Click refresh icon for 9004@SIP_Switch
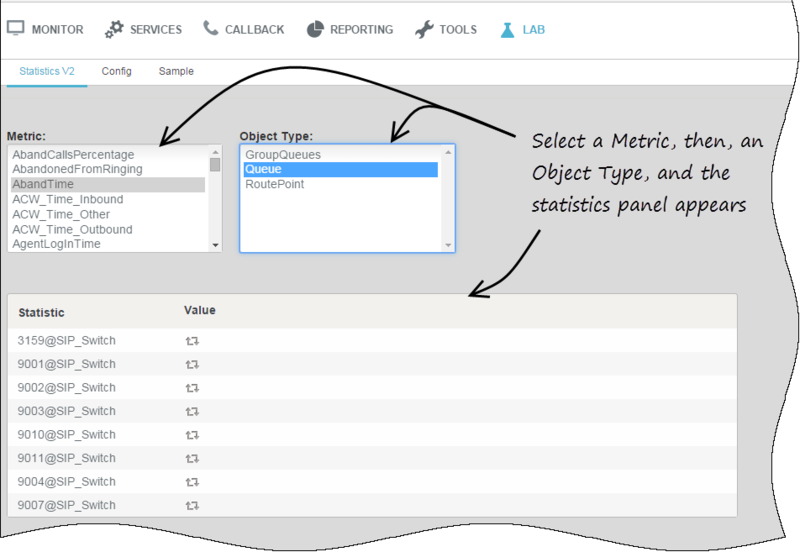The width and height of the screenshot is (800, 552). point(192,482)
